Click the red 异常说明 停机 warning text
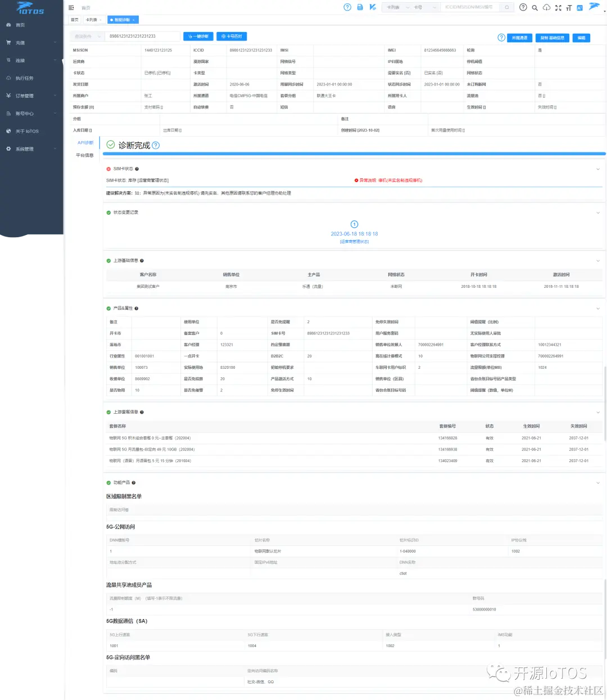The image size is (607, 700). point(388,180)
